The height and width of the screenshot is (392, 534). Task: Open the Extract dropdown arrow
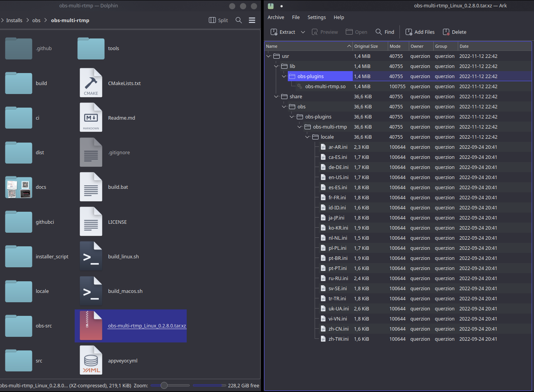[303, 32]
